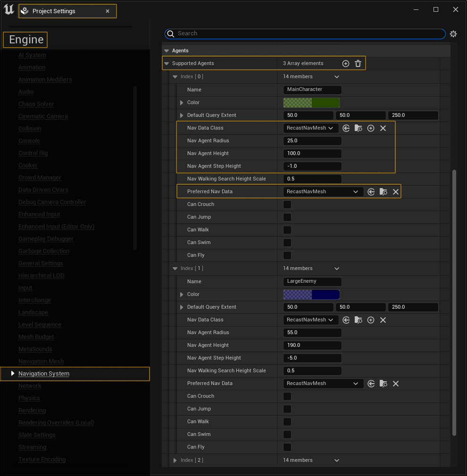Select Navigation System in the sidebar

43,374
